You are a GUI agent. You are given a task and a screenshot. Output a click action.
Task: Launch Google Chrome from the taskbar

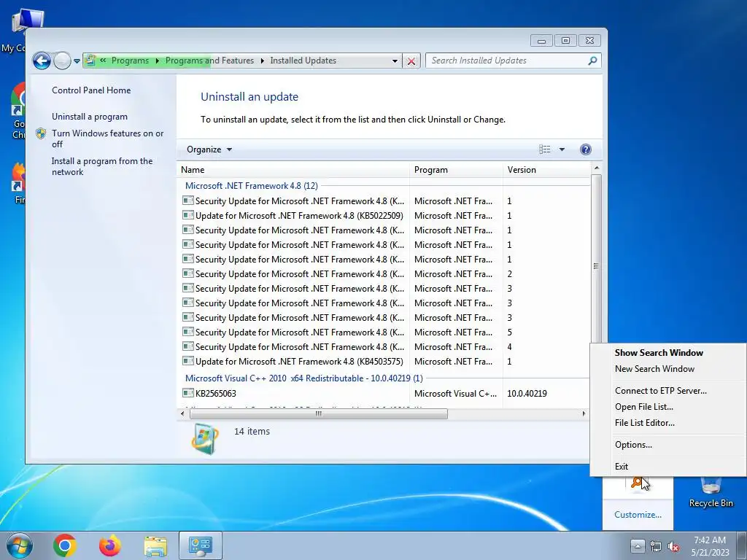pos(65,545)
